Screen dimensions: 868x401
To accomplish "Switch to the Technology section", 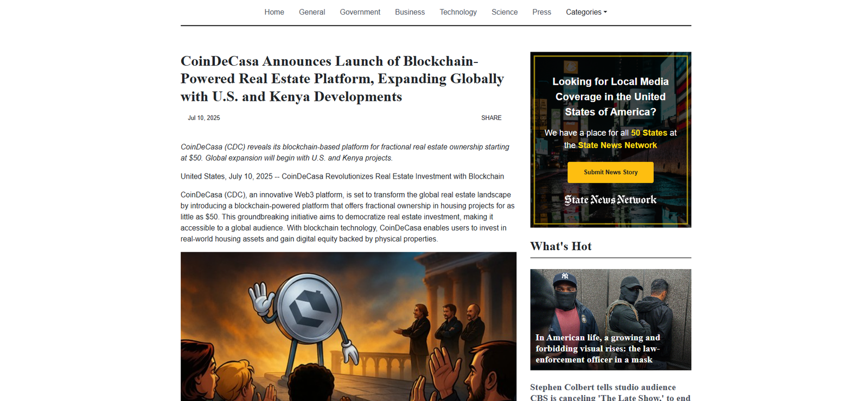I will coord(458,12).
